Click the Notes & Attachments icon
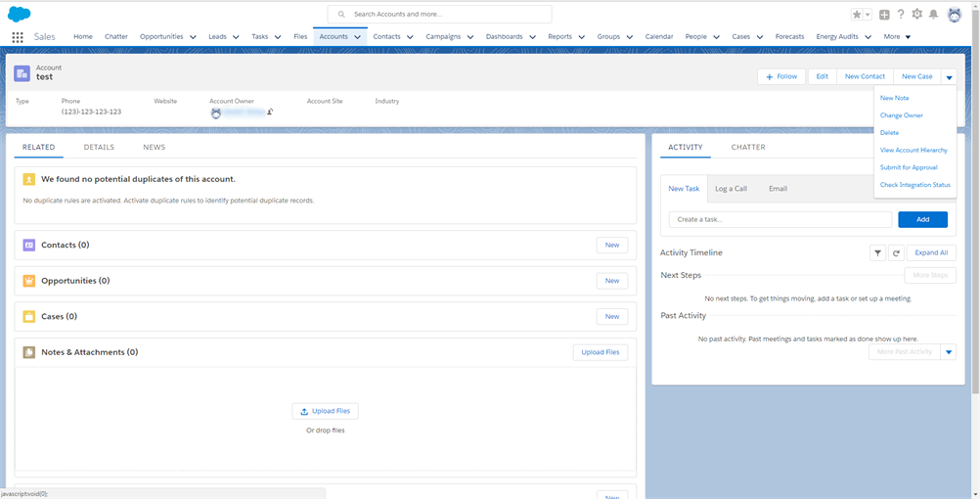This screenshot has height=499, width=980. 28,352
